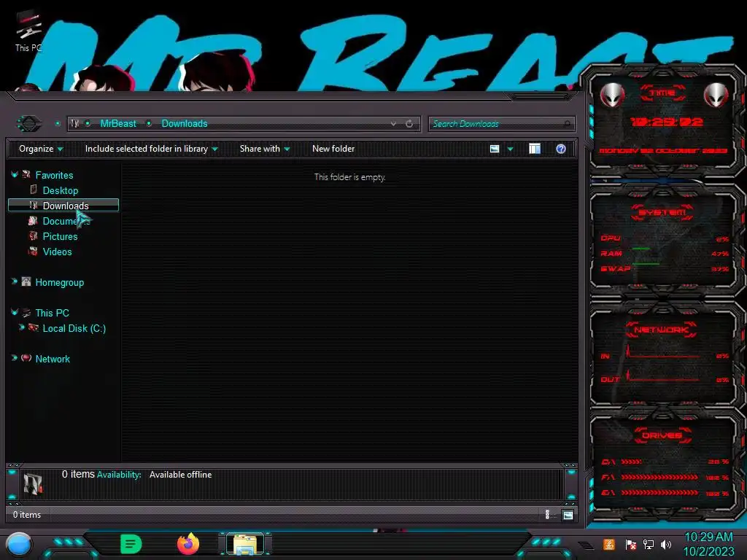
Task: Click the Local Disk drive icon
Action: [34, 327]
